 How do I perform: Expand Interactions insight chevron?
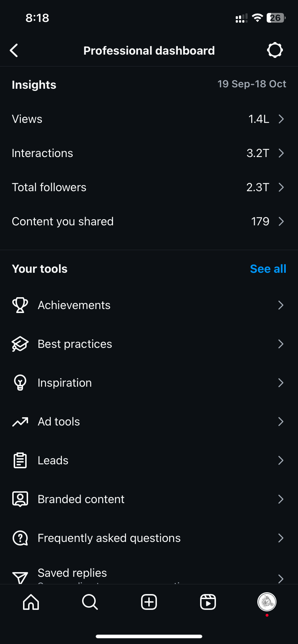tap(281, 153)
